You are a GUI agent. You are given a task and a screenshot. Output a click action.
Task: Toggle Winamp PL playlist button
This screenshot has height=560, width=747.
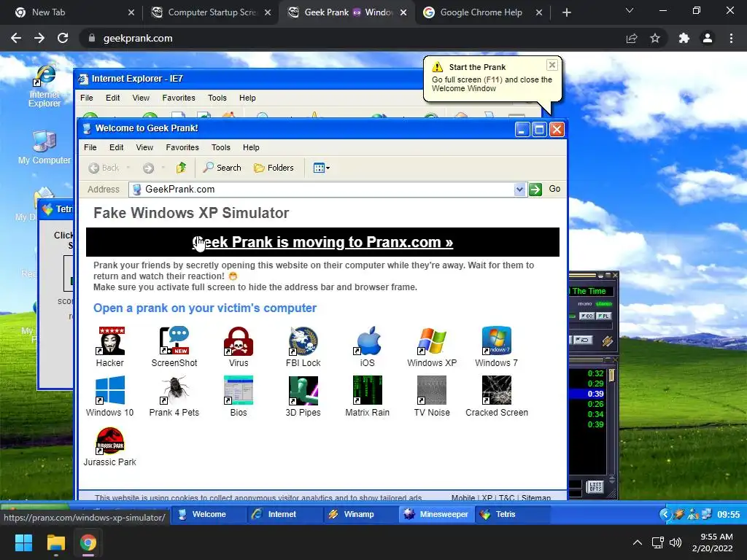603,316
